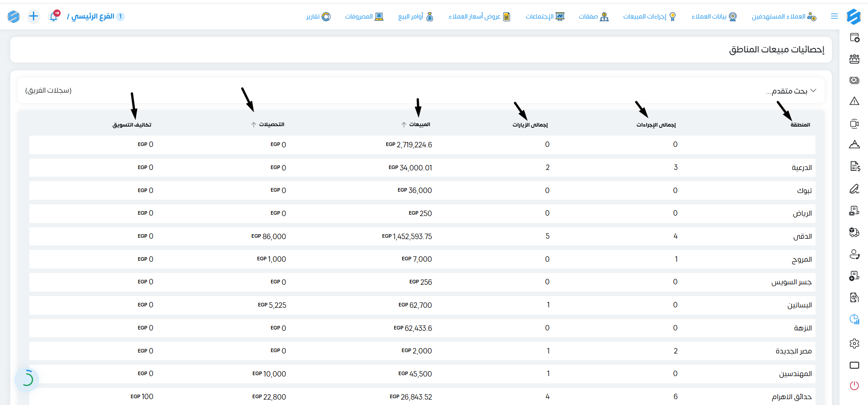Click sales value EGP 1,452,593.75

[407, 236]
